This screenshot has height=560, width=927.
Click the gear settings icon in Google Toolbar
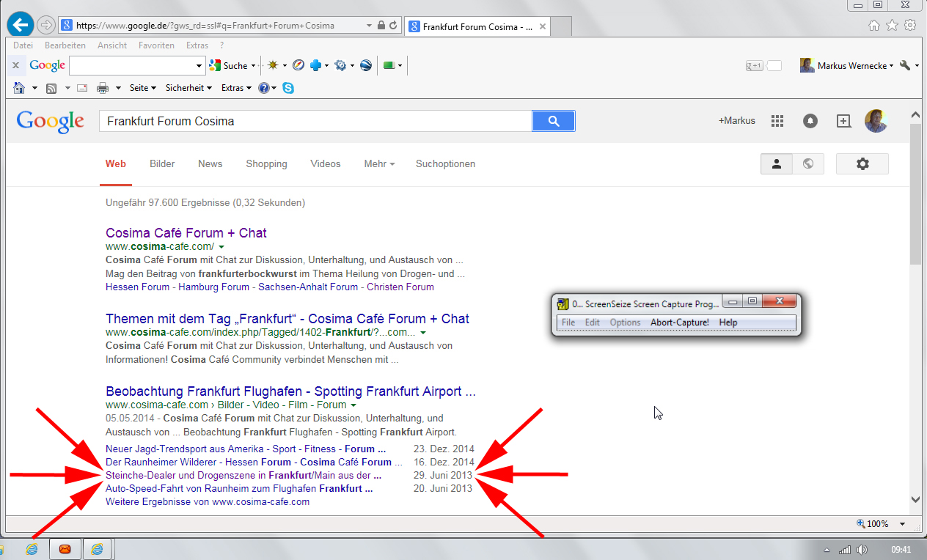(x=340, y=65)
